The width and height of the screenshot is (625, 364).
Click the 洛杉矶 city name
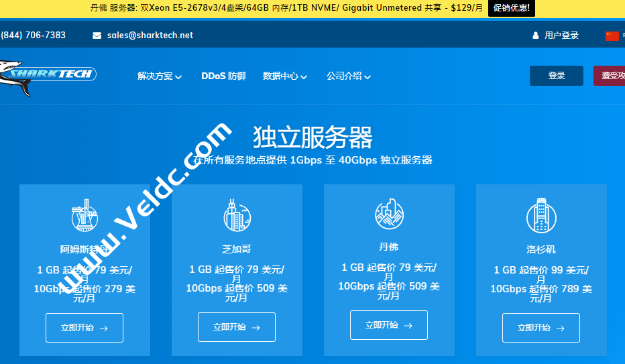541,249
